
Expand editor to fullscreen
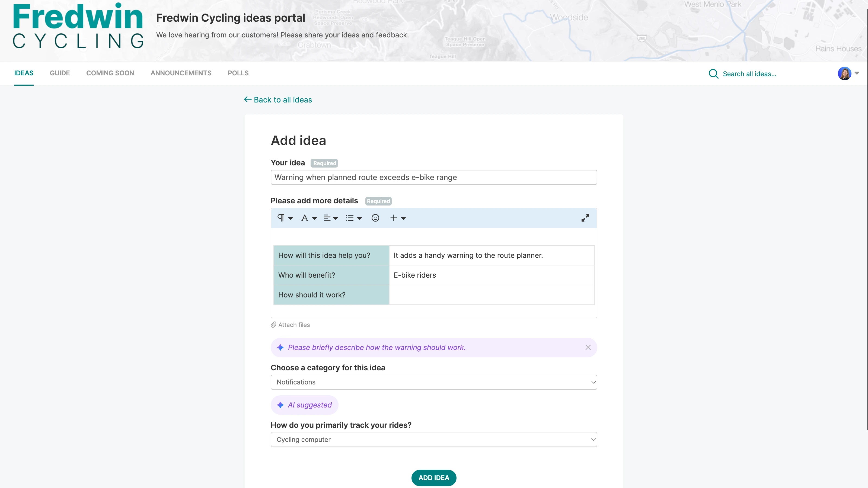click(x=585, y=218)
